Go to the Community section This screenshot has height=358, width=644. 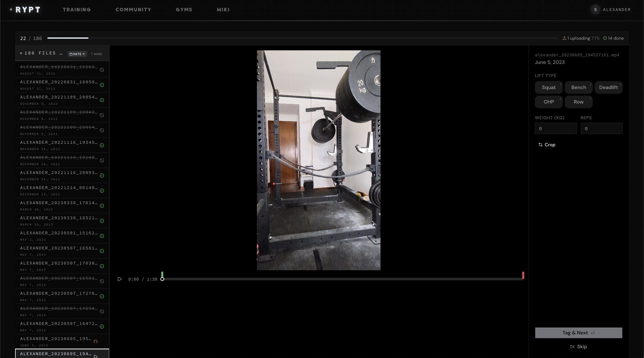(133, 10)
